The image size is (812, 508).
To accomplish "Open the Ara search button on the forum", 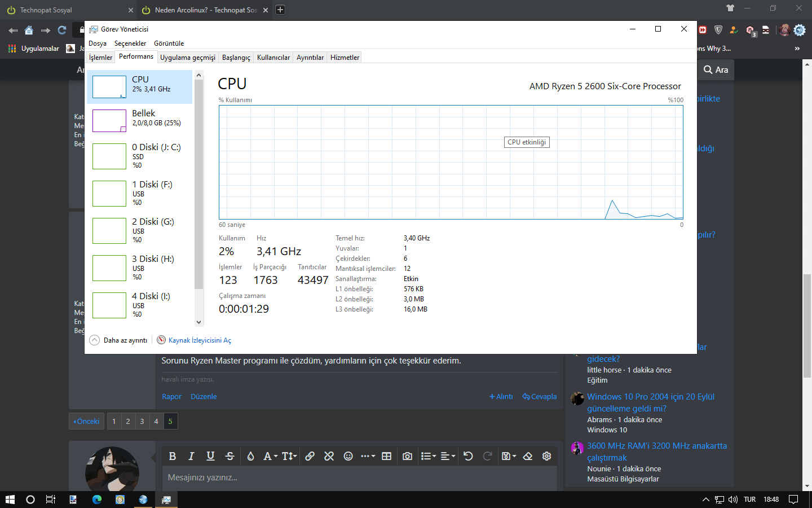I will coord(716,70).
